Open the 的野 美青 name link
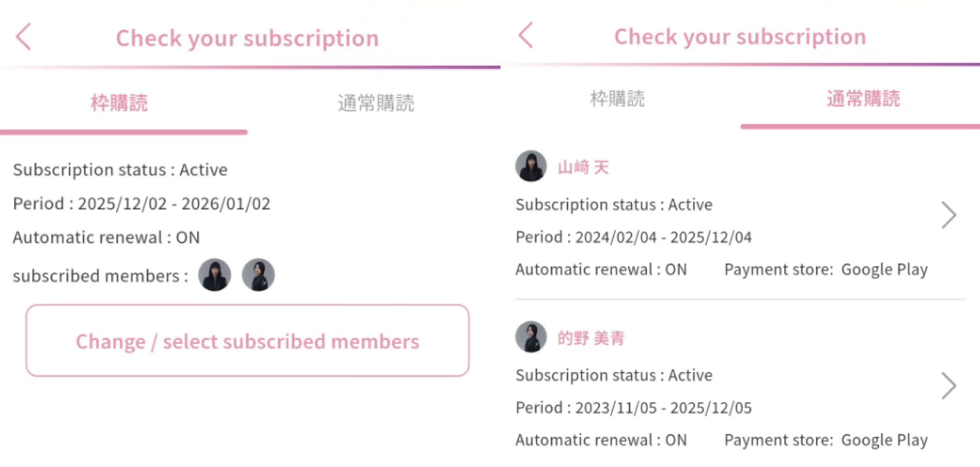Viewport: 980px width, 467px height. [x=591, y=338]
